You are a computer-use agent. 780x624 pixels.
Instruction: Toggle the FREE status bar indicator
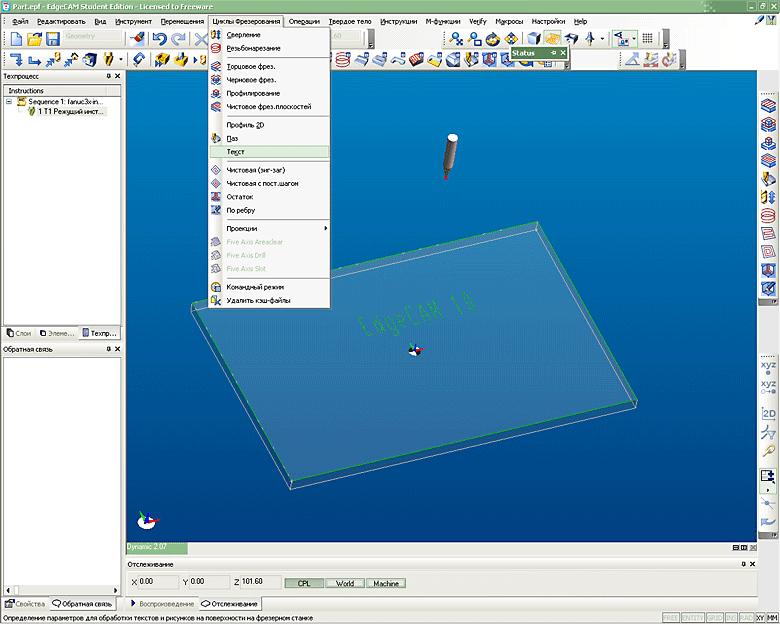671,618
